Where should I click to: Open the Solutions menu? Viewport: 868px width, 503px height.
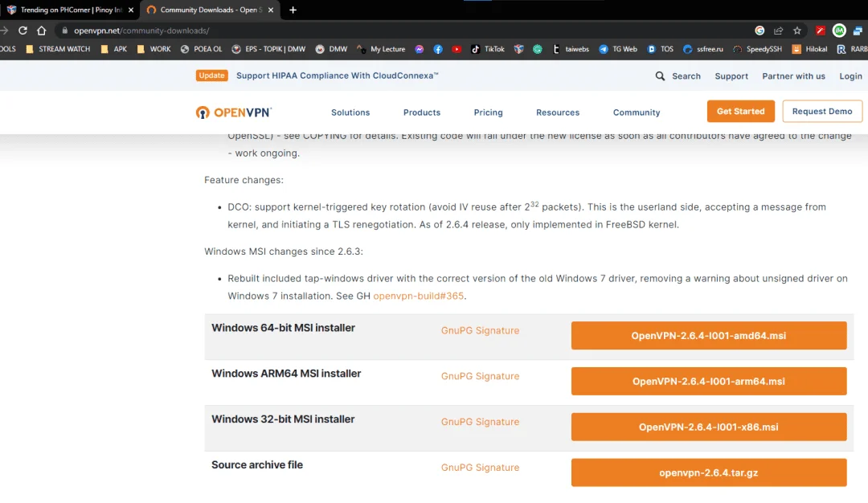(x=350, y=112)
